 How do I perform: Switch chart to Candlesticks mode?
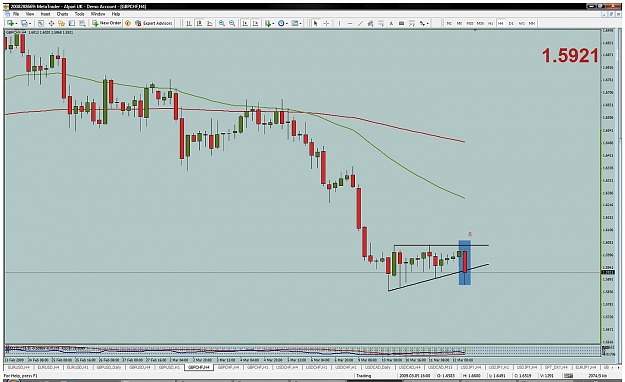199,23
